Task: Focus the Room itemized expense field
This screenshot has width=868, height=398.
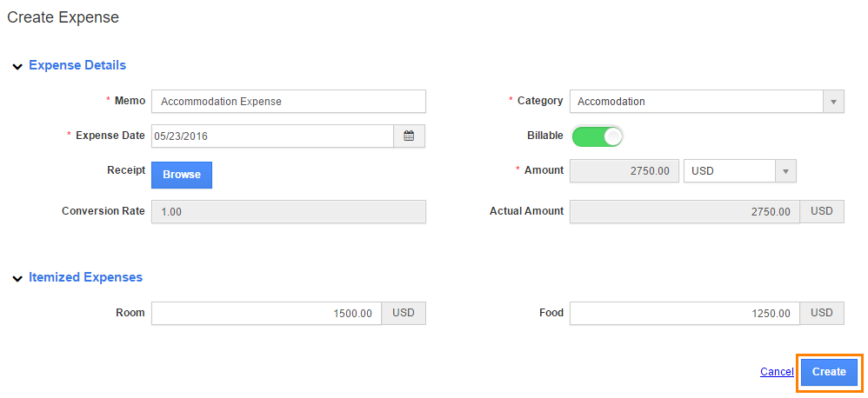Action: pos(266,314)
